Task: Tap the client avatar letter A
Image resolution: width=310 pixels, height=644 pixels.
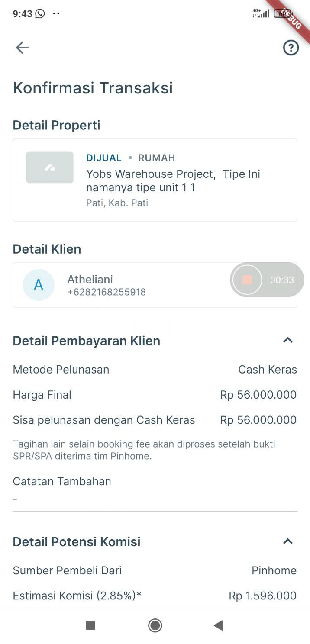Action: point(39,285)
